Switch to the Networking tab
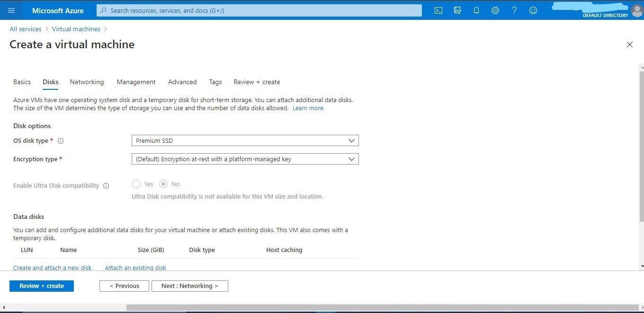Screen dimensions: 644x313 (x=87, y=82)
